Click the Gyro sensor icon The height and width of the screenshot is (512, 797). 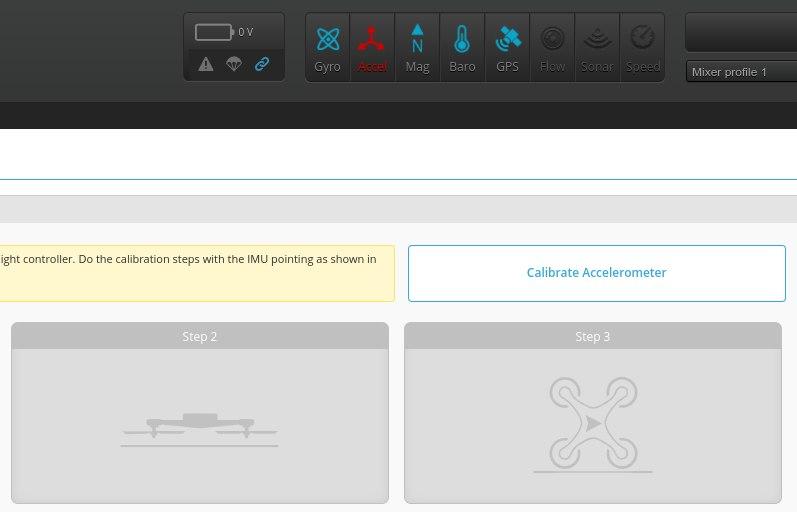point(327,47)
